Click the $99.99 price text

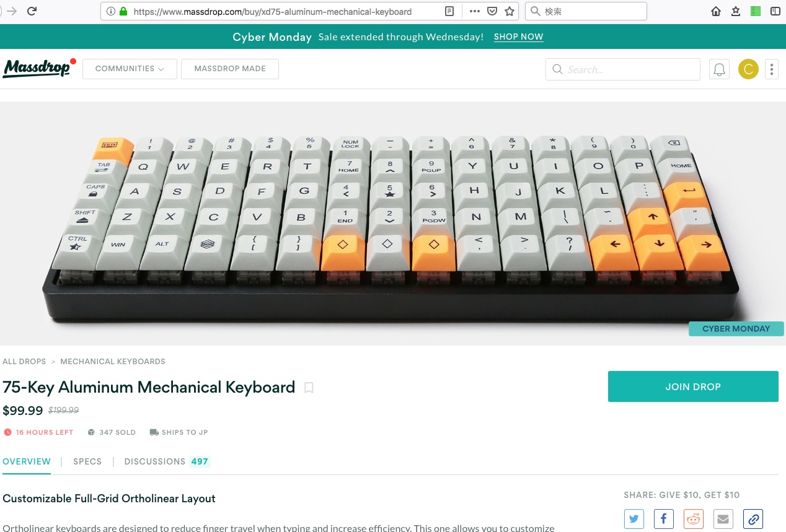[x=23, y=411]
